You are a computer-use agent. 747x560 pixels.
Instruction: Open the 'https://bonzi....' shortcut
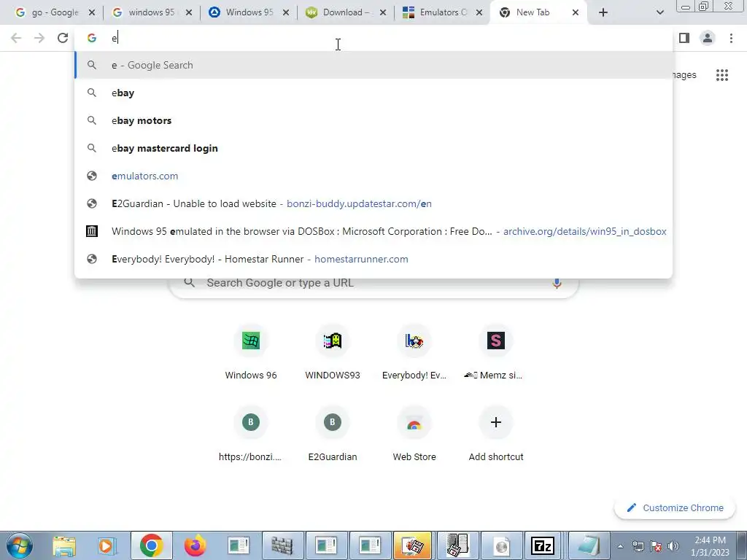point(251,433)
